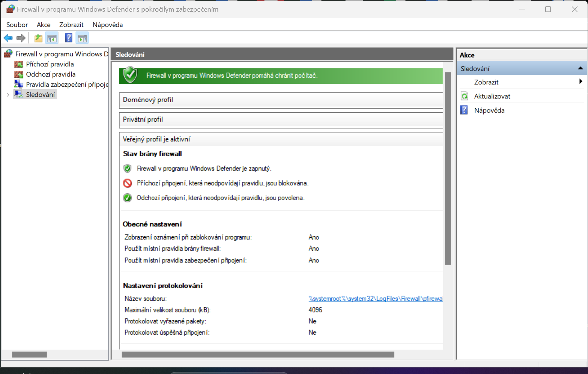
Task: Expand the Sledování node using its tree chevron
Action: [x=8, y=95]
